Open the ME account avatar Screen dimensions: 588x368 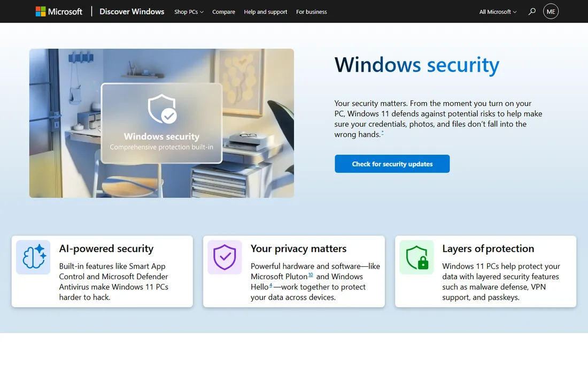pyautogui.click(x=551, y=12)
